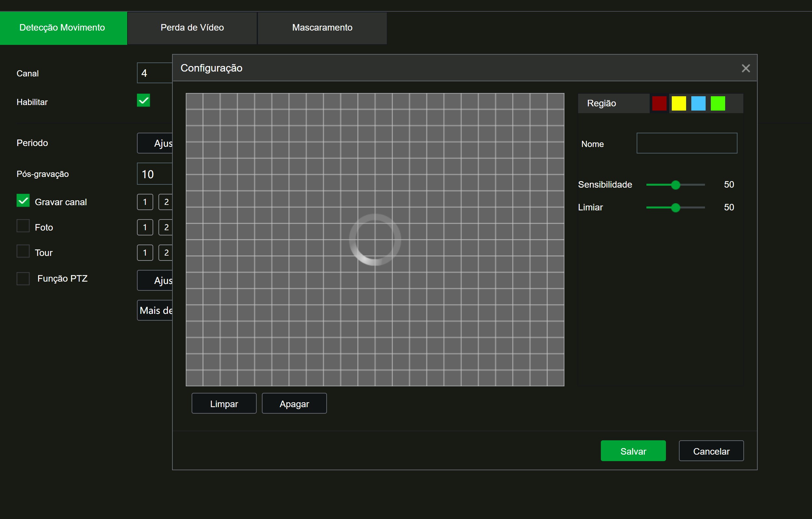
Task: Click the Periodo Ajuste button
Action: coord(155,143)
